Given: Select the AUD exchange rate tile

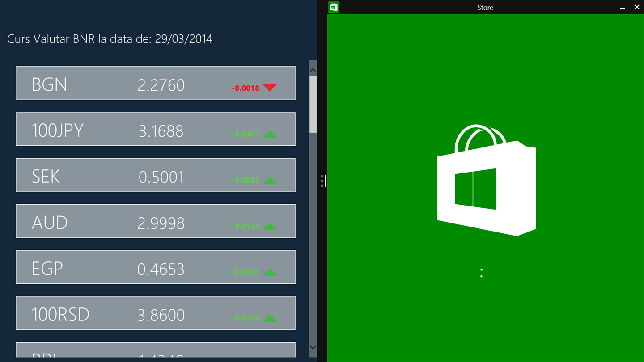Looking at the screenshot, I should coord(156,221).
